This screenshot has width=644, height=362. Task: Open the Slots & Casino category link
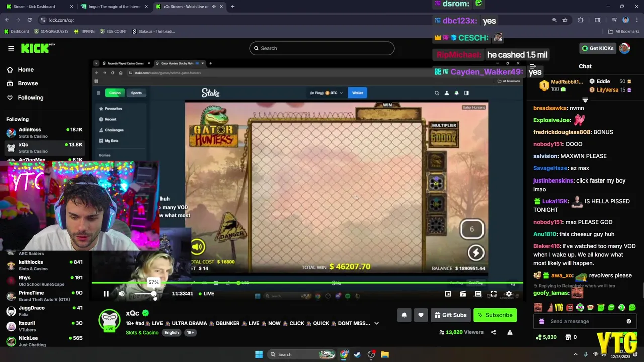(142, 333)
